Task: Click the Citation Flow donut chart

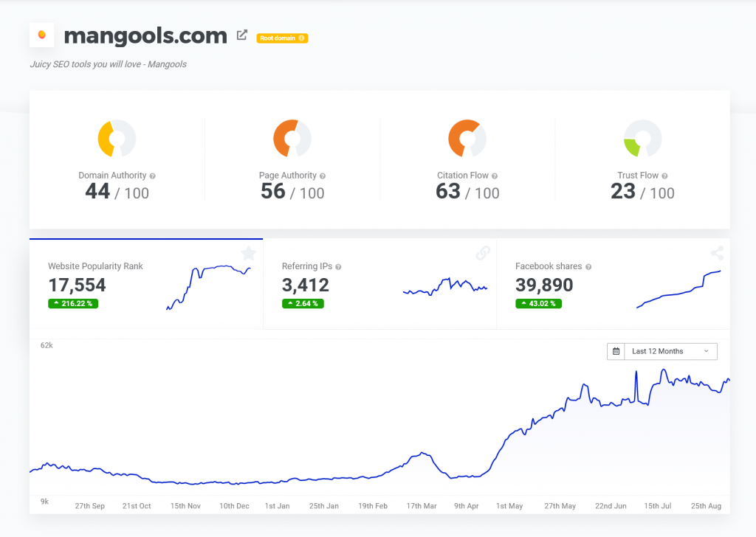Action: (467, 138)
